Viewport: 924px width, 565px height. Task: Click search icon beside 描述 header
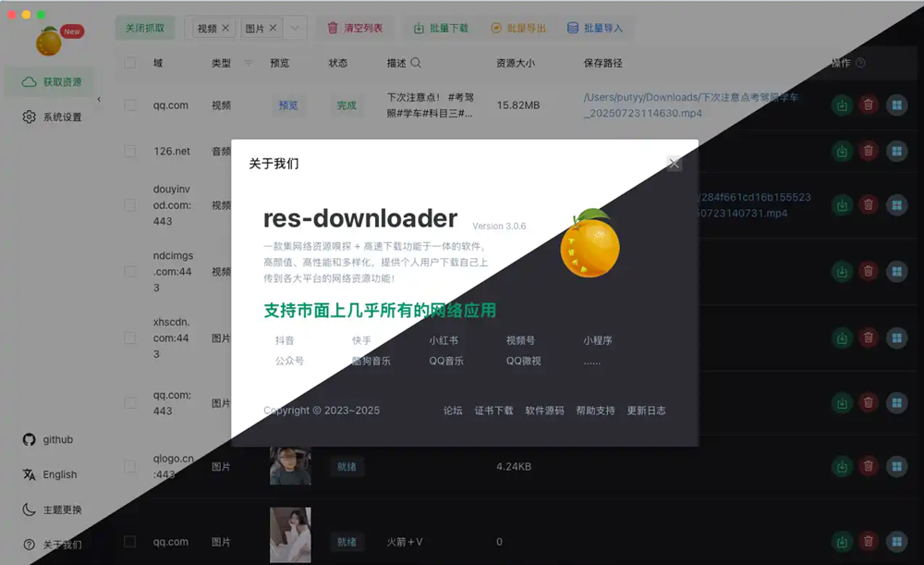[x=416, y=63]
